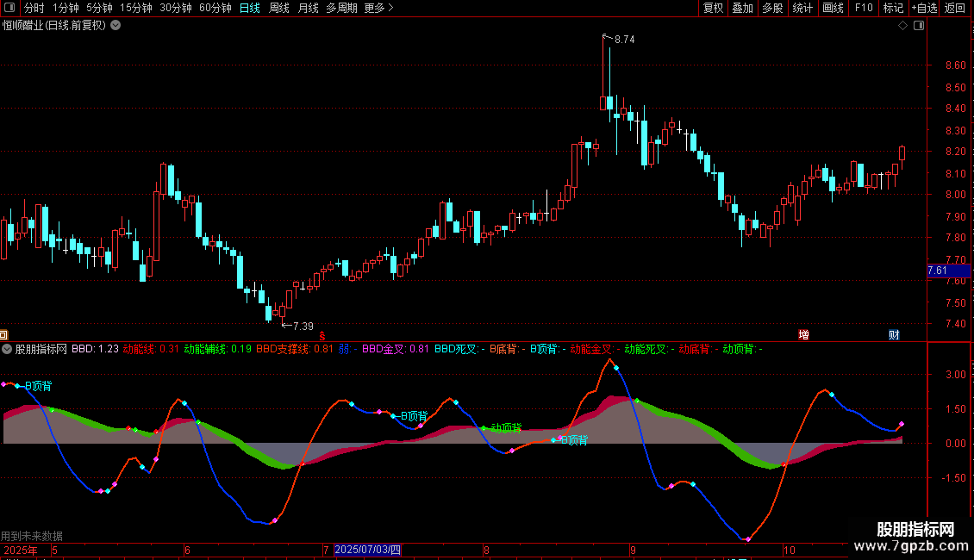Click the 动能辅线: 0.19 readout
Viewport: 974px width, 560px height.
click(217, 349)
